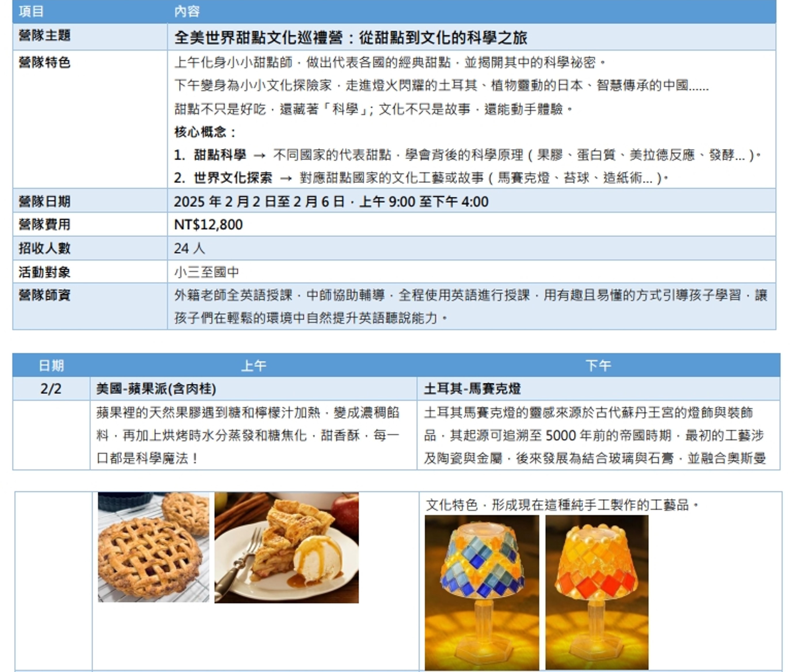This screenshot has height=672, width=794.
Task: Click the 項目 column header
Action: point(31,12)
